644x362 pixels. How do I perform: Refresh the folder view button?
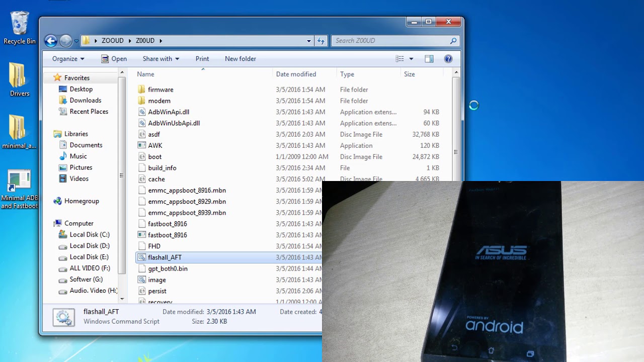[321, 41]
